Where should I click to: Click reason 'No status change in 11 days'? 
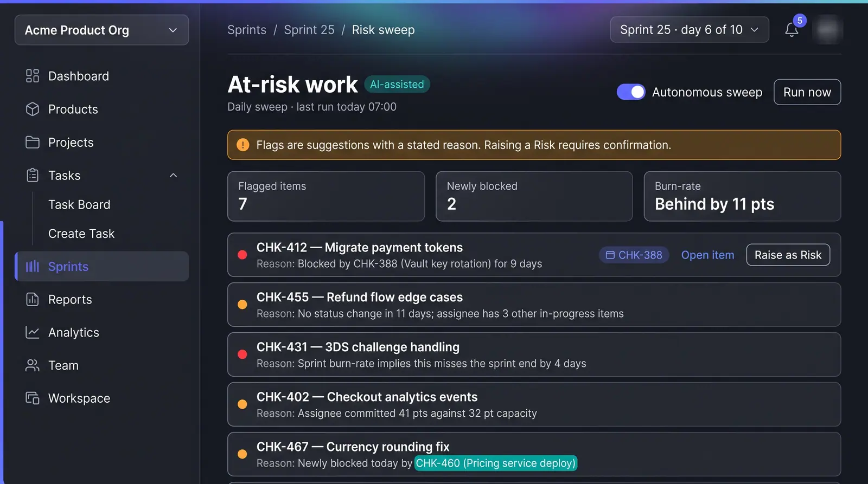tap(365, 313)
